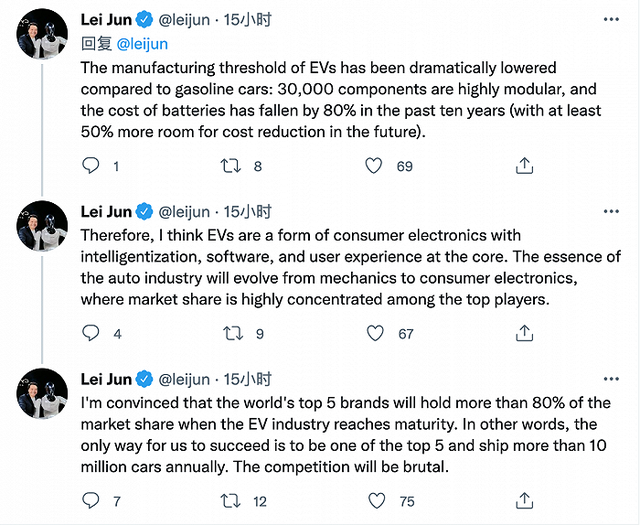Image resolution: width=640 pixels, height=525 pixels.
Task: Open the @leijun mention in the reply line
Action: pyautogui.click(x=143, y=43)
